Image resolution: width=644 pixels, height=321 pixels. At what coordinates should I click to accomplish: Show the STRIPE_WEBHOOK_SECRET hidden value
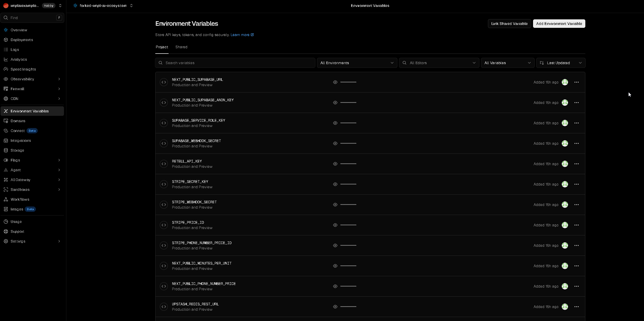335,205
